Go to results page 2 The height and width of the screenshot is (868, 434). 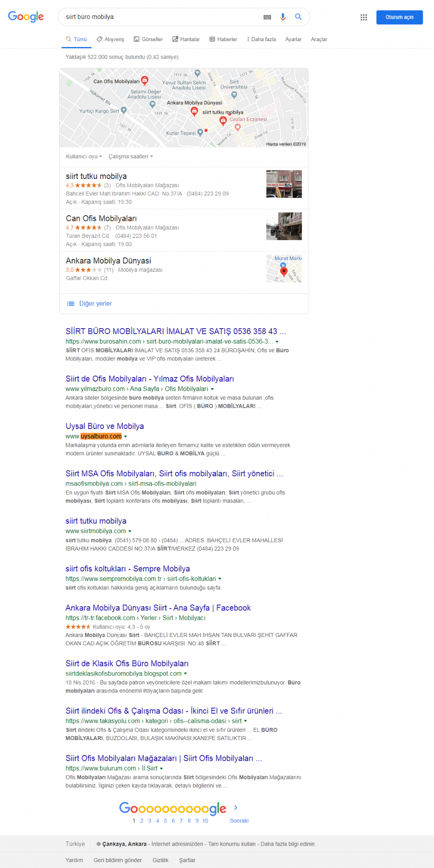[142, 821]
